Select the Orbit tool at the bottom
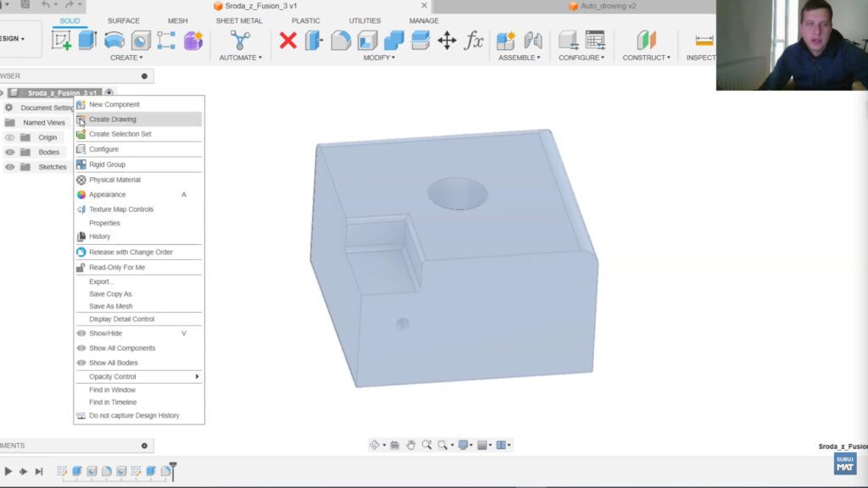Screen dimensions: 868x488 tap(374, 444)
